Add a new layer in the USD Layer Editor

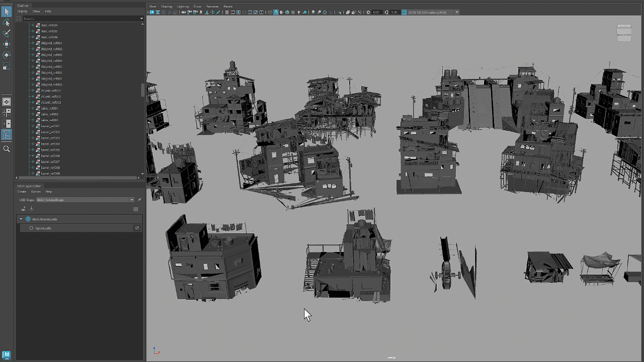tap(23, 209)
